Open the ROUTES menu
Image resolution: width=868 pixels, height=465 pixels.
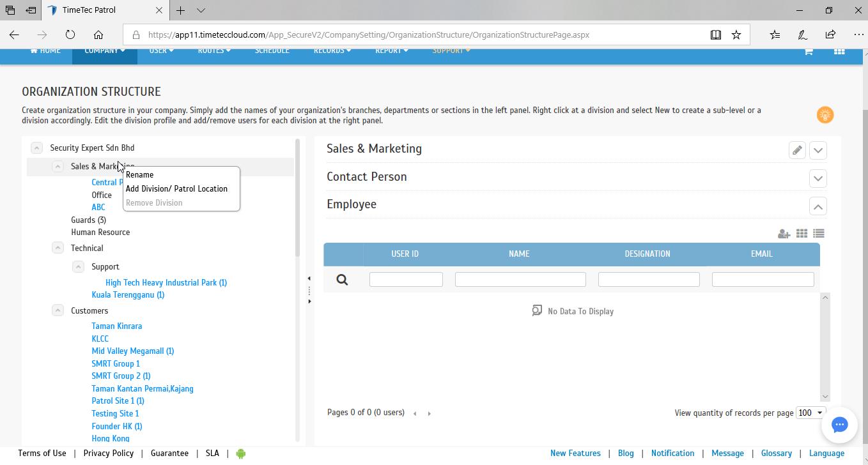214,51
